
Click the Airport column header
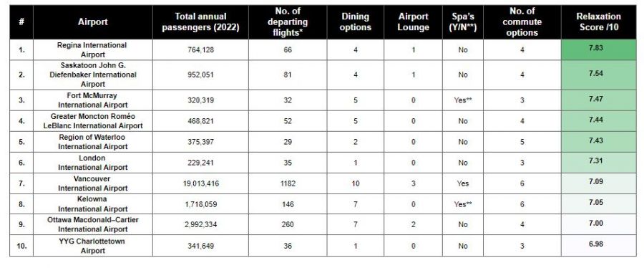click(93, 22)
